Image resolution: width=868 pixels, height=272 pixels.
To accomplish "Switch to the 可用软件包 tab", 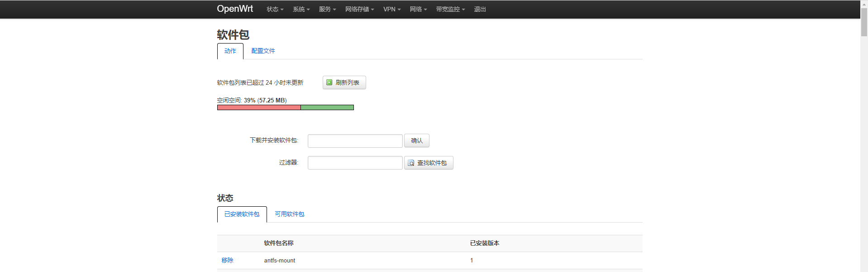I will 290,214.
